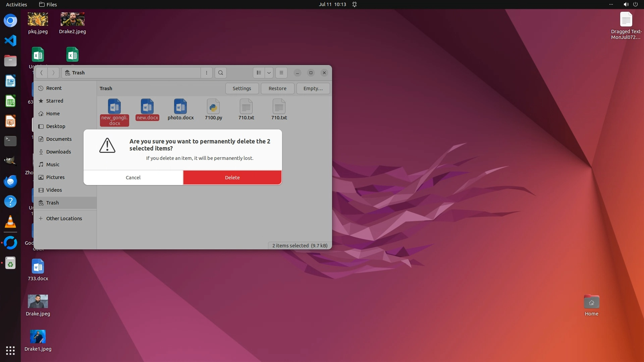The height and width of the screenshot is (362, 644).
Task: Open Downloads in the sidebar
Action: click(58, 152)
